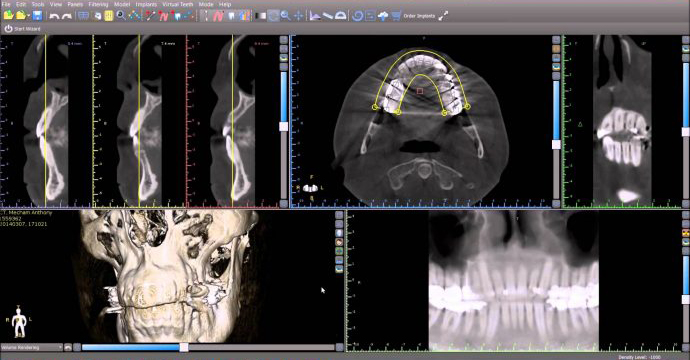Click the yellow arch curve right endpoint handle
The width and height of the screenshot is (690, 360).
tap(467, 107)
